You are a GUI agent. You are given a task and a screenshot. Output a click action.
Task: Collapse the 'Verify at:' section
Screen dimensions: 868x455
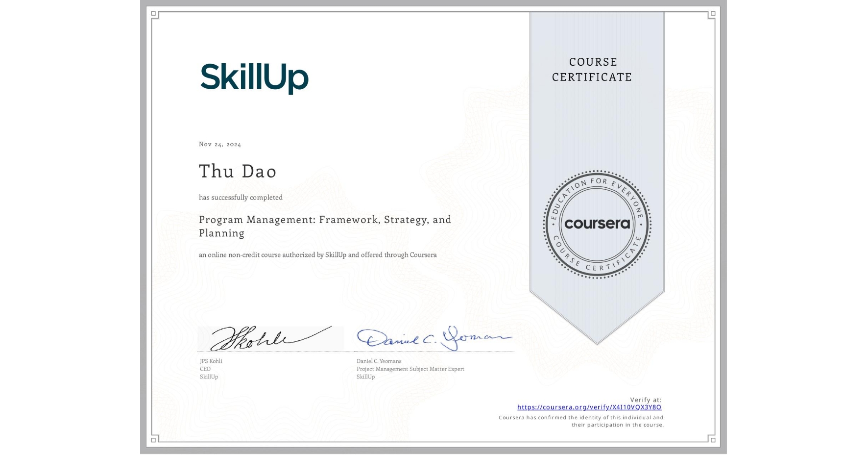[645, 401]
